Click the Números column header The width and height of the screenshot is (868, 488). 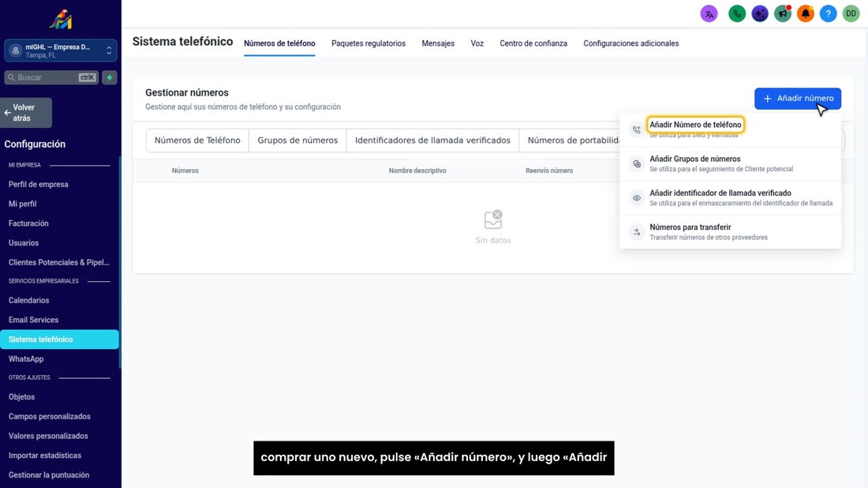tap(185, 171)
